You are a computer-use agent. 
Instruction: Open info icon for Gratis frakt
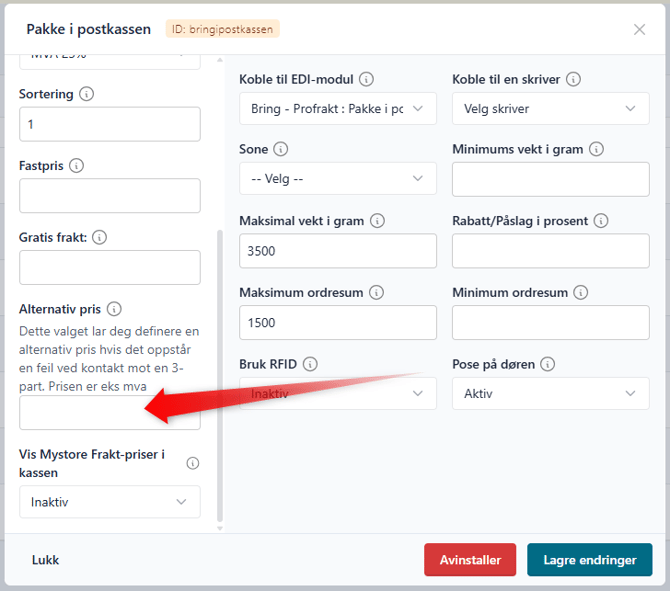coord(100,237)
